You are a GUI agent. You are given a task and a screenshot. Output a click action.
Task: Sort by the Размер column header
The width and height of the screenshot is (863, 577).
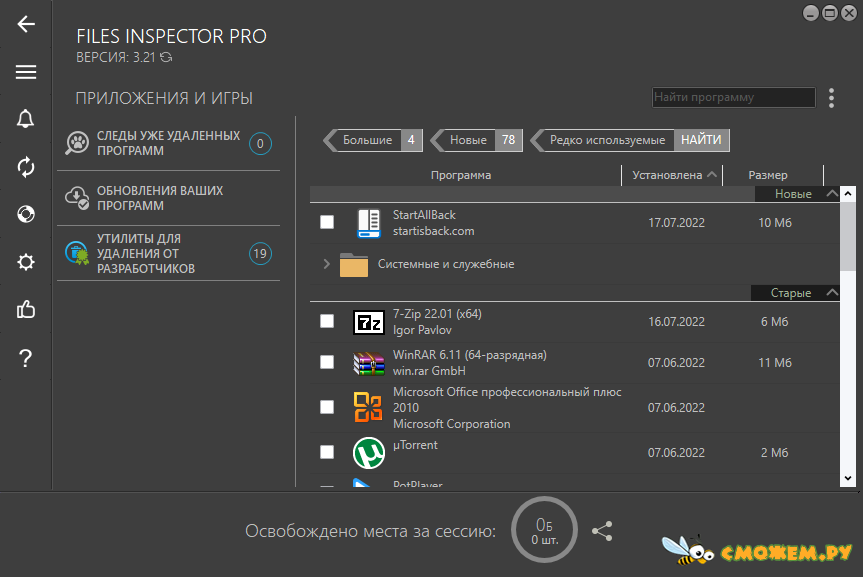tap(768, 175)
